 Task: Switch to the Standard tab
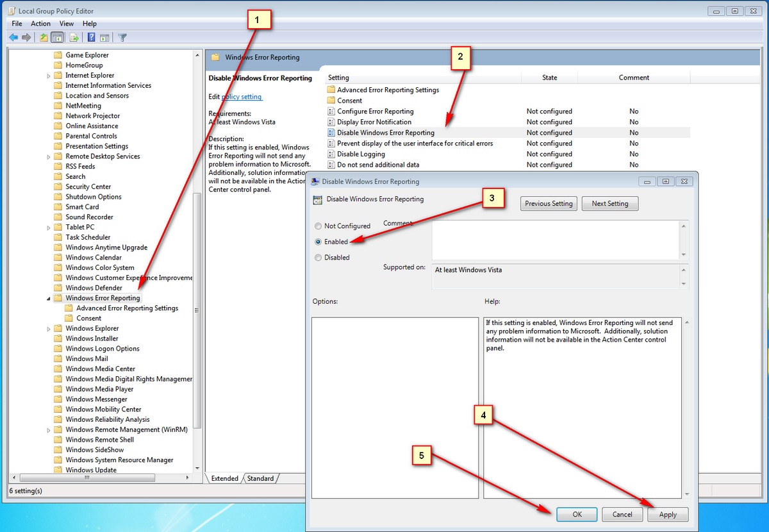point(260,478)
